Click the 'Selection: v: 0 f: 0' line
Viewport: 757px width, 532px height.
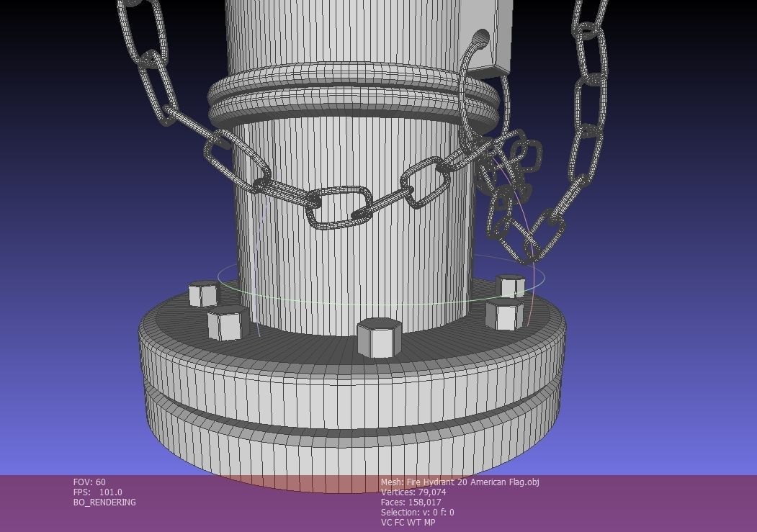(x=417, y=513)
